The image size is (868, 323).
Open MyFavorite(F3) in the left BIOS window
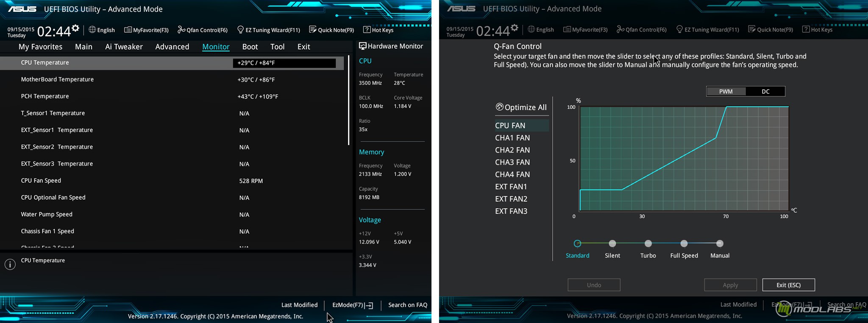pos(146,30)
